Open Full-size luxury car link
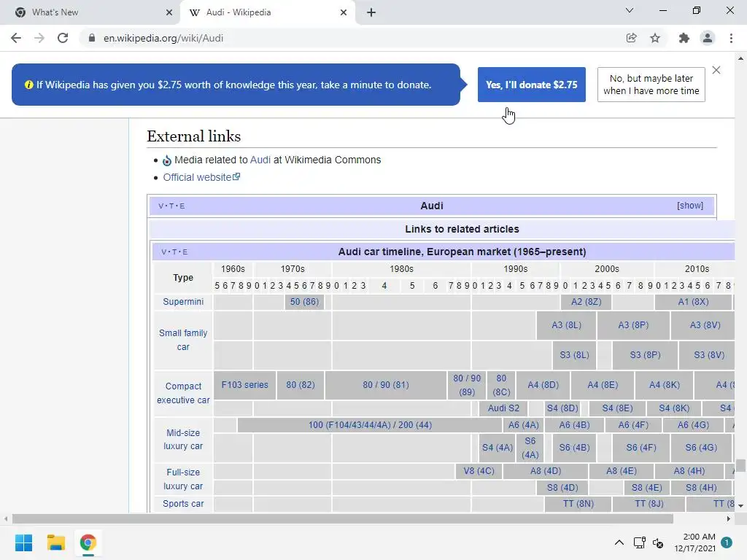This screenshot has width=747, height=560. click(183, 479)
